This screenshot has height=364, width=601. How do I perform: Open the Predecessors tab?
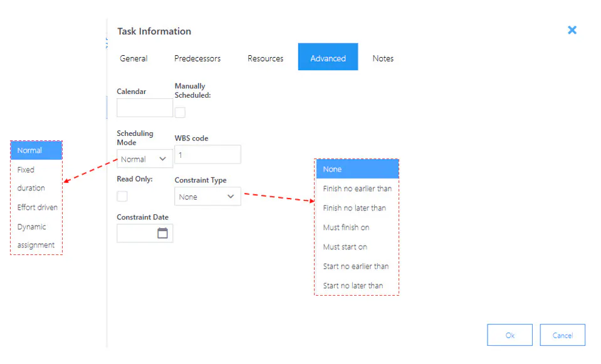click(x=197, y=58)
